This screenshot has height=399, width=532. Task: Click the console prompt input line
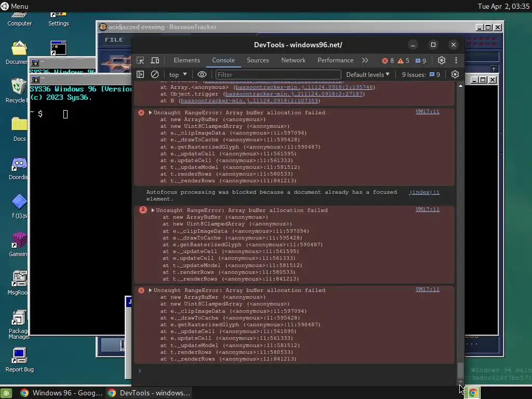[x=295, y=371]
